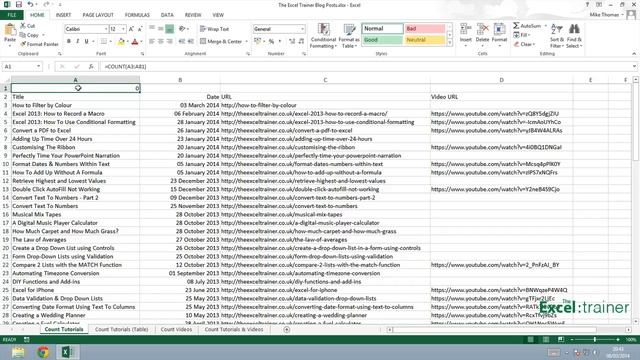The image size is (640, 360).
Task: Switch to the REVIEW tab
Action: [x=193, y=15]
